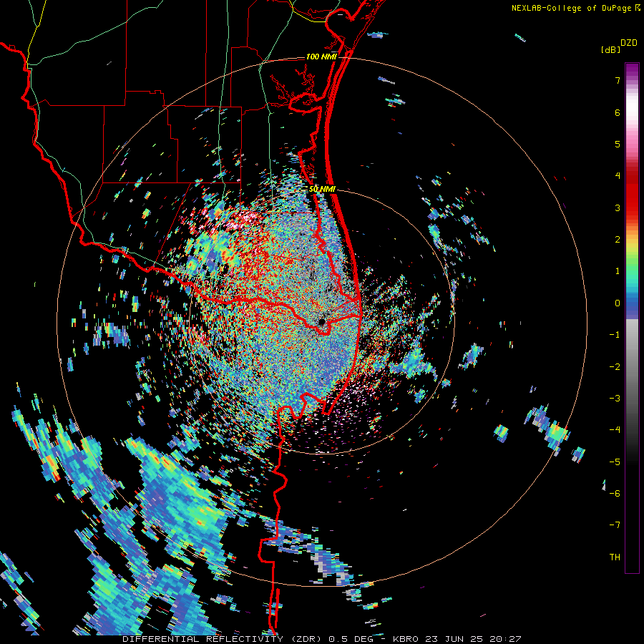Click the ZDR color bar legend
This screenshot has height=644, width=644.
tap(632, 318)
